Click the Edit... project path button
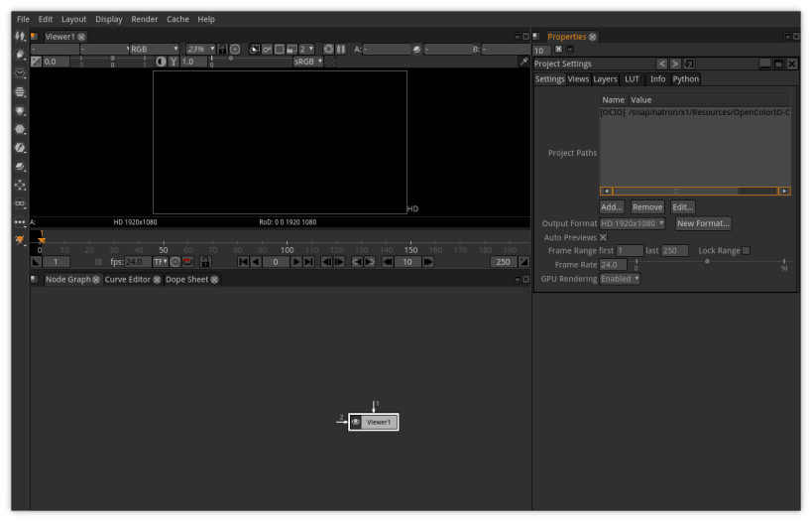The width and height of the screenshot is (812, 522). (x=682, y=206)
